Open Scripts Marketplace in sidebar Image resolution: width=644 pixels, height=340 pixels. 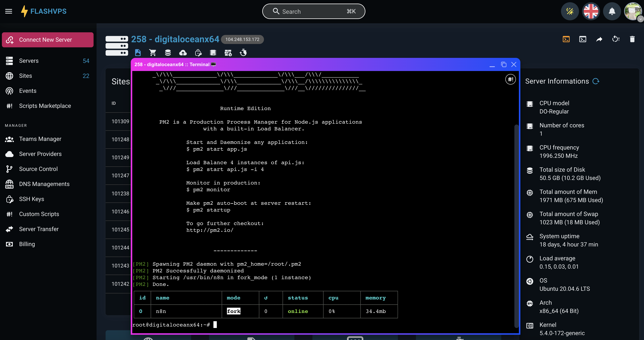click(45, 106)
